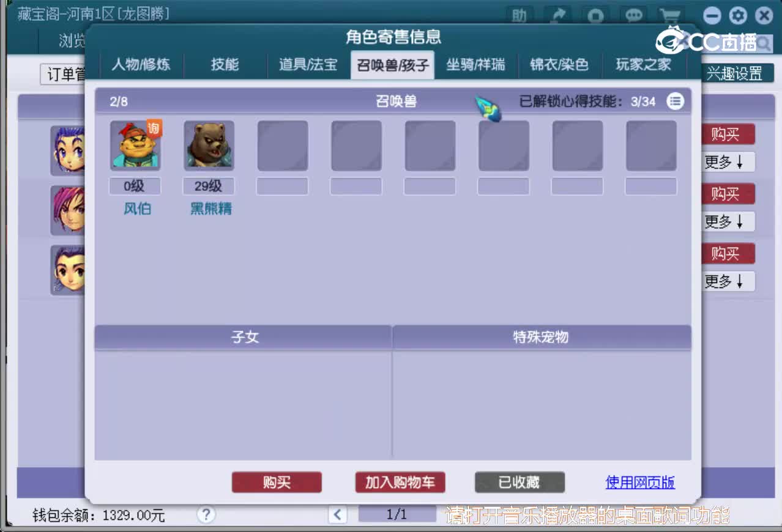Switch to the 技能 tab

click(x=224, y=65)
